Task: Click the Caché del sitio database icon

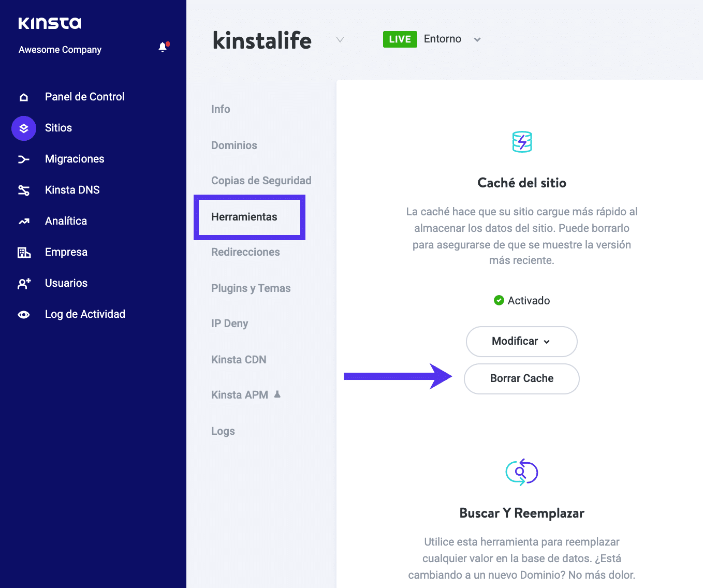Action: click(x=521, y=142)
